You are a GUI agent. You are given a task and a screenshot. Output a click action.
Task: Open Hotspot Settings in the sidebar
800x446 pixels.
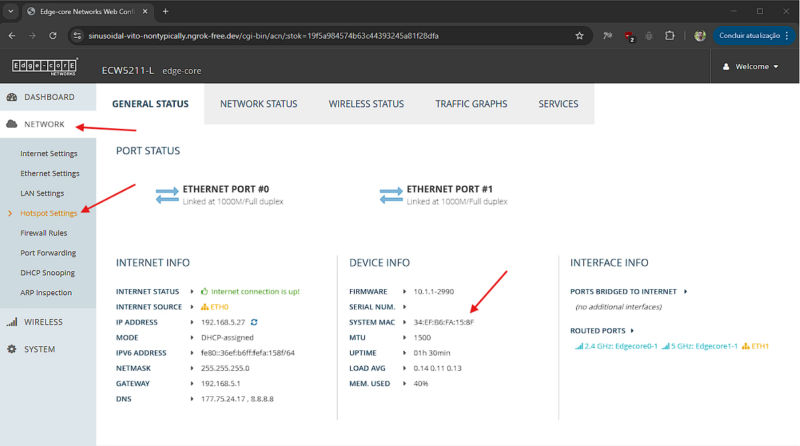point(48,213)
